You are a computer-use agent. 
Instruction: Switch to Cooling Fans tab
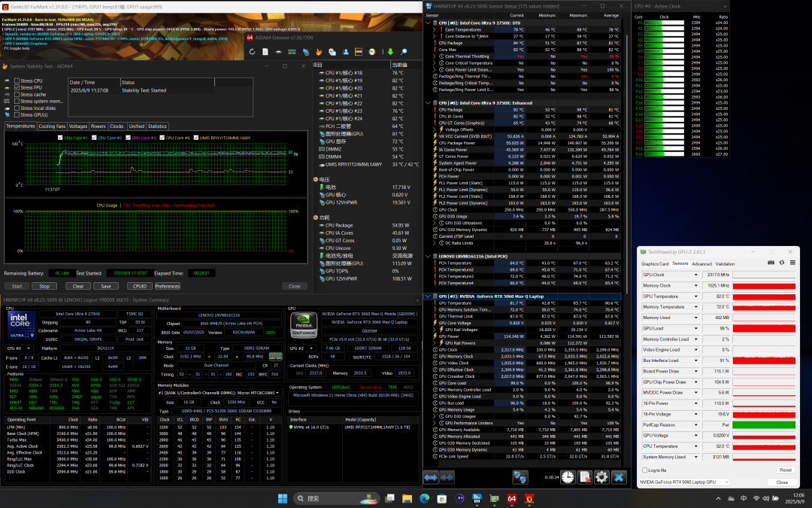(52, 126)
